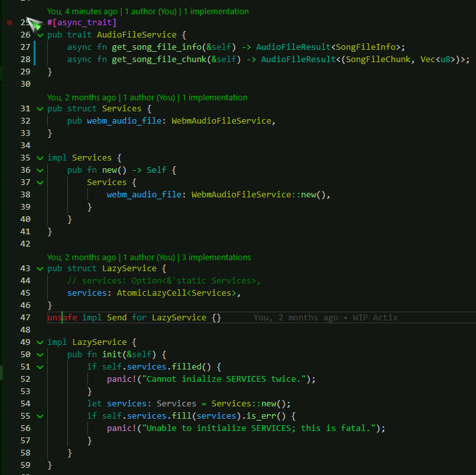Collapse the Services struct at line 31
The height and width of the screenshot is (475, 476).
pyautogui.click(x=40, y=109)
